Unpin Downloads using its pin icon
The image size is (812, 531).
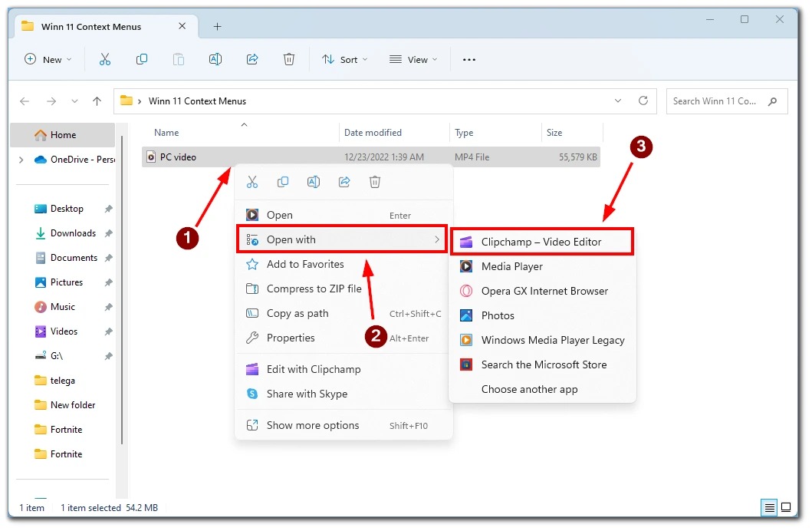click(108, 233)
